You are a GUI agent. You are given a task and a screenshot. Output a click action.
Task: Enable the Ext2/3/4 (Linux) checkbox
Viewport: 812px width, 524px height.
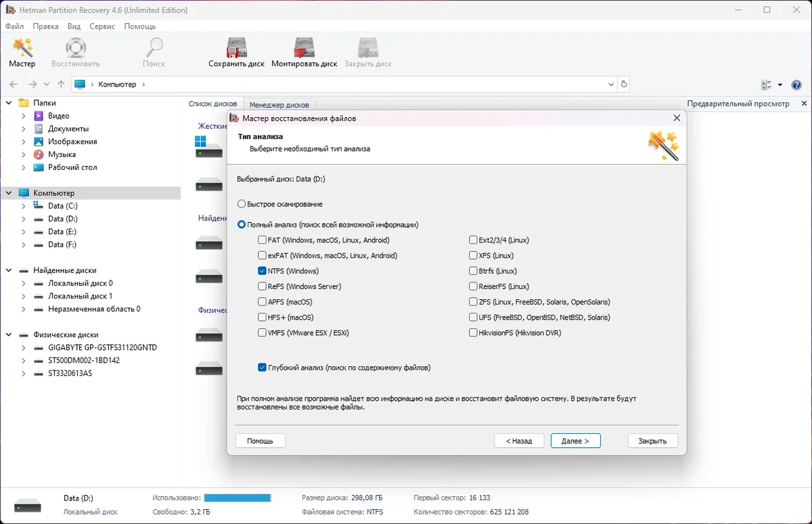pos(473,240)
